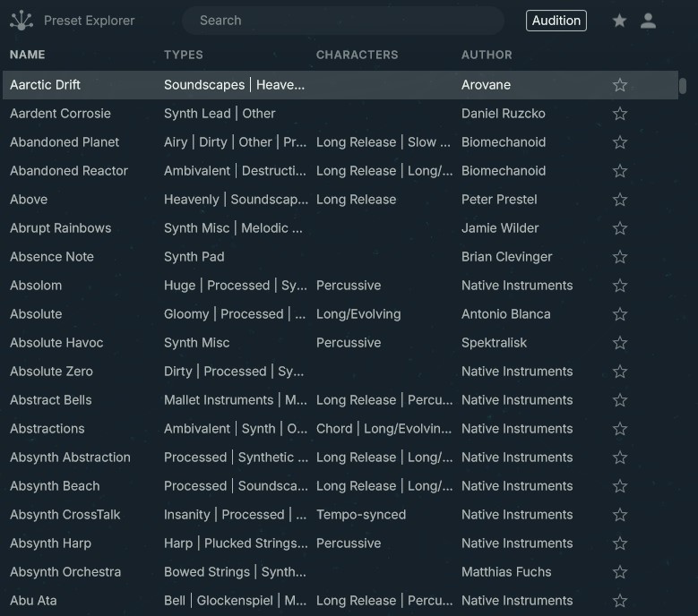
Task: Favorite the Absence Note preset star
Action: (620, 257)
